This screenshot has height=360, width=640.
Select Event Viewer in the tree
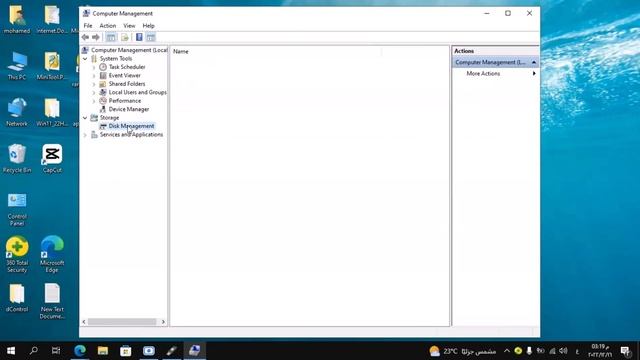[x=124, y=76]
